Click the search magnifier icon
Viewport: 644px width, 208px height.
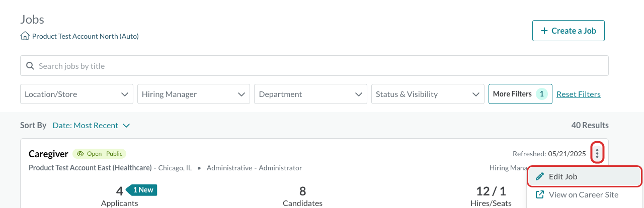[x=30, y=66]
